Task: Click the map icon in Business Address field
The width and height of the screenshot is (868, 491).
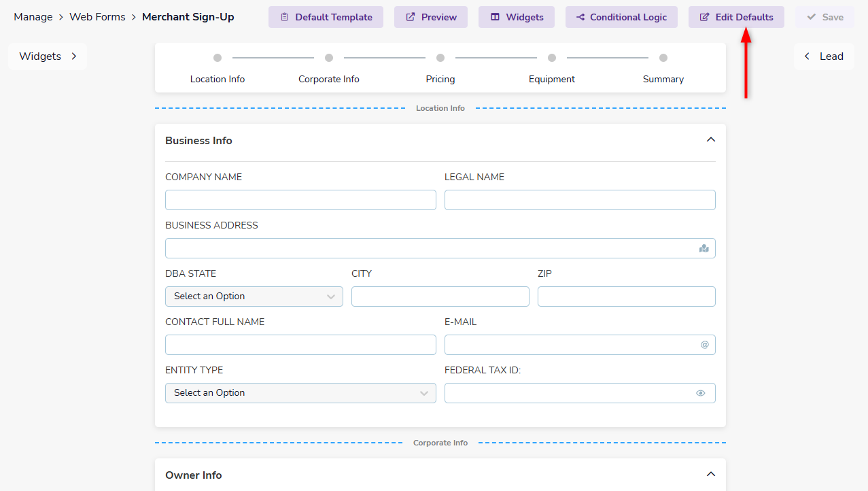Action: click(704, 248)
